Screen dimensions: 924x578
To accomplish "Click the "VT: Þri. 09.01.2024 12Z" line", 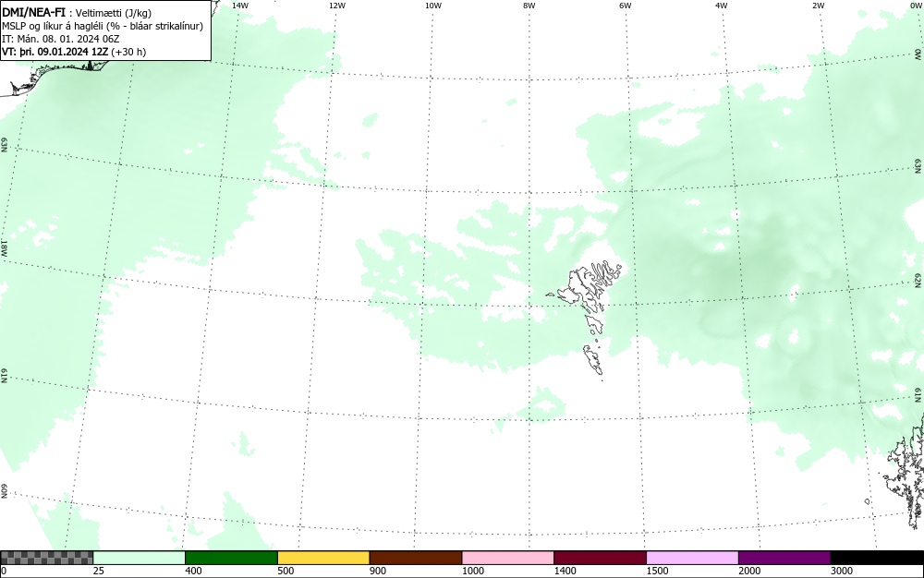I will (x=55, y=52).
